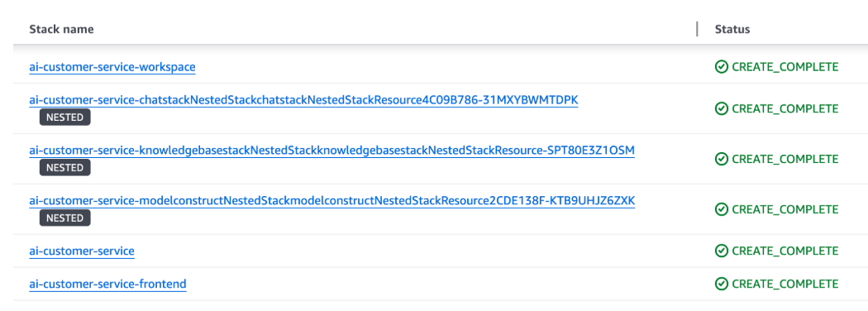Select CREATE_COMPLETE text in workspace row
868x311 pixels.
tap(785, 67)
